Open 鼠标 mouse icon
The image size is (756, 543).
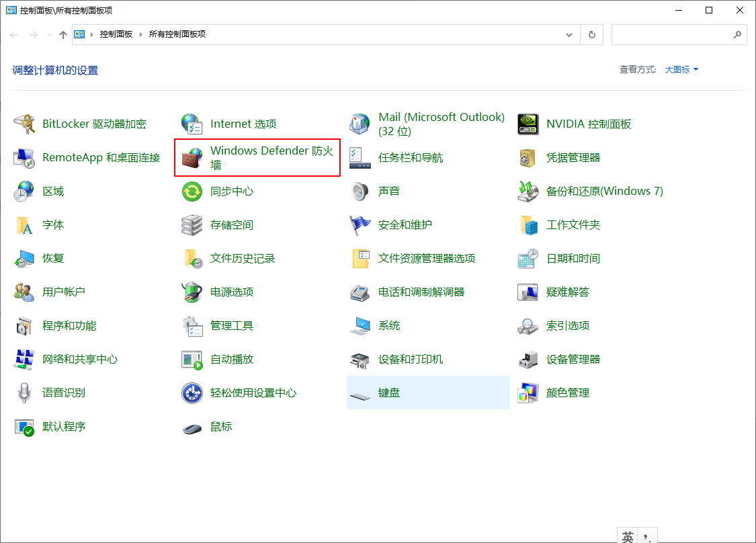[192, 428]
